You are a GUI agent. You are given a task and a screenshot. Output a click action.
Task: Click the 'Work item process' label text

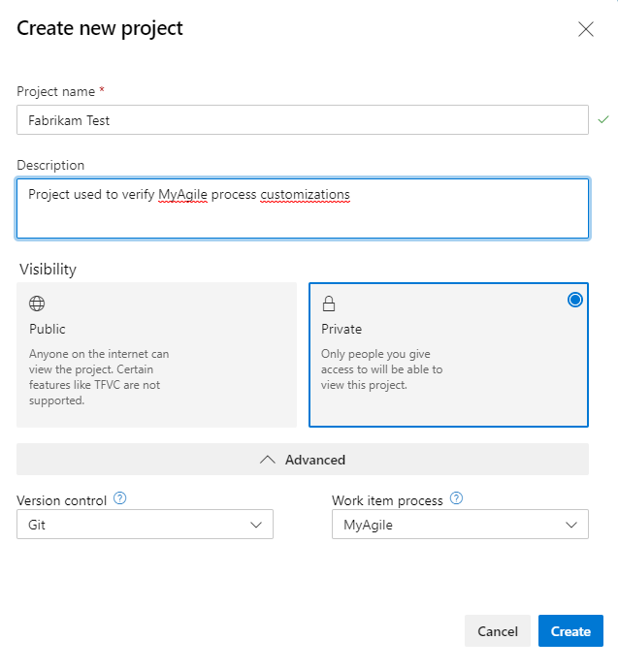pos(387,500)
